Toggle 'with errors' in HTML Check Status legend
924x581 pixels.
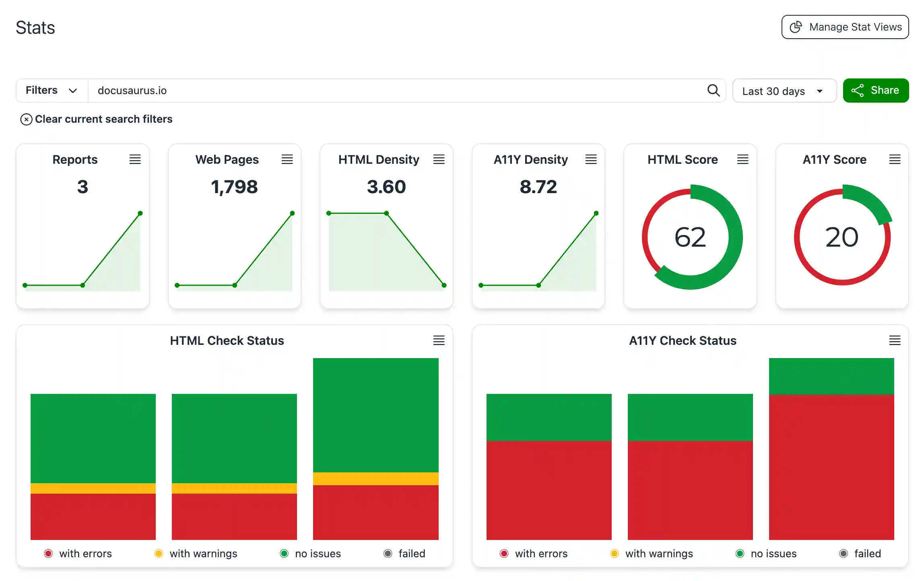point(78,553)
